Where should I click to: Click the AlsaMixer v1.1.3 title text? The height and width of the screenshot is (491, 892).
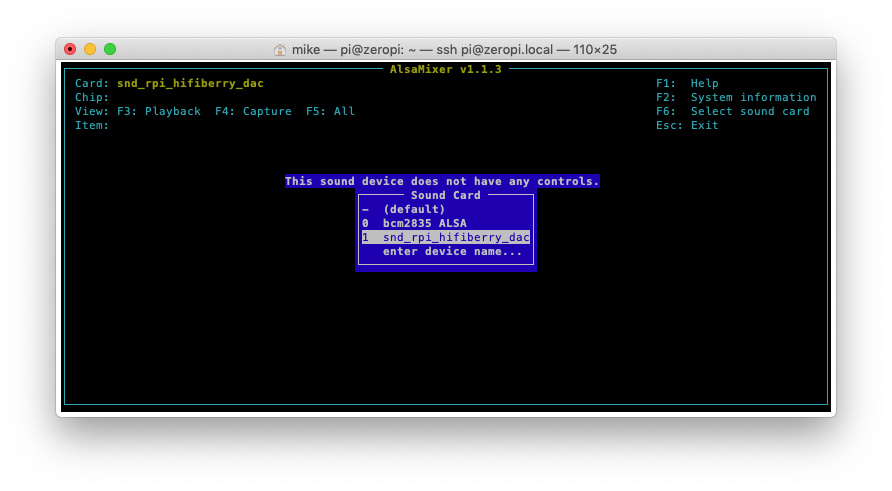coord(445,69)
